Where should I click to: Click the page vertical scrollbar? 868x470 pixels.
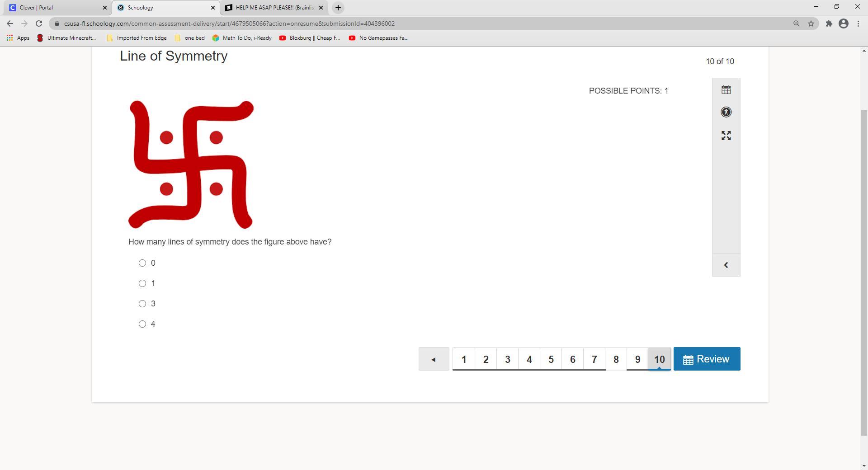863,273
